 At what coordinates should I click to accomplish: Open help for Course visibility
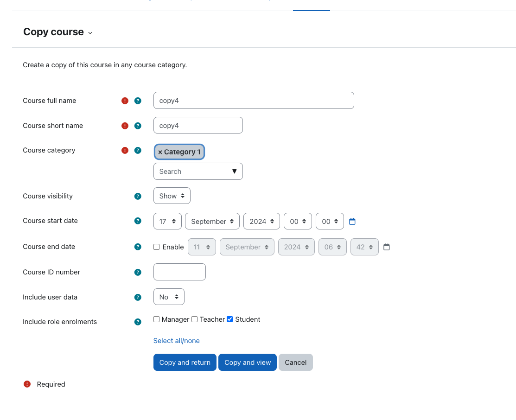coord(138,196)
